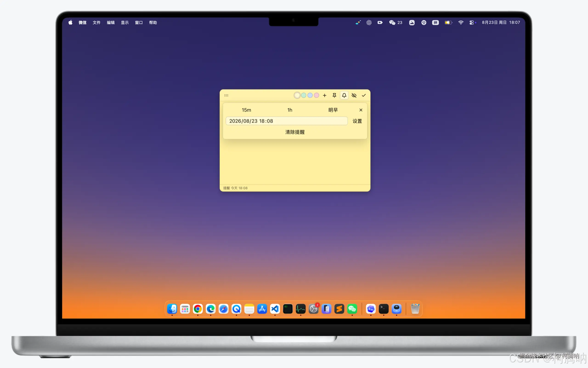Viewport: 588px width, 368px height.
Task: Open Safari from the Dock
Action: tap(223, 309)
